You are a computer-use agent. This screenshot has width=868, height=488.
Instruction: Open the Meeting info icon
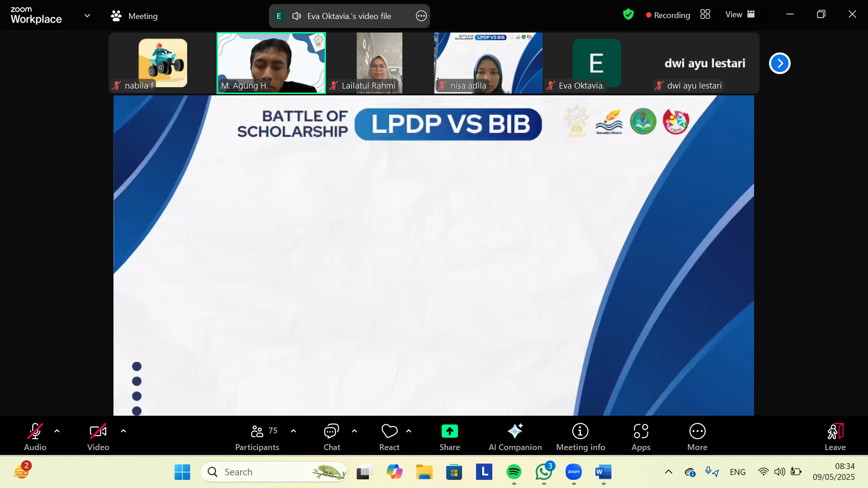(x=580, y=432)
